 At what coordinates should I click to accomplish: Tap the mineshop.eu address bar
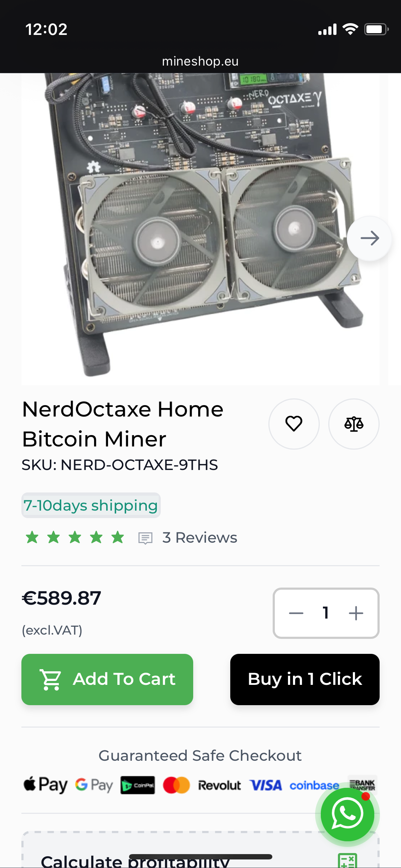click(200, 61)
